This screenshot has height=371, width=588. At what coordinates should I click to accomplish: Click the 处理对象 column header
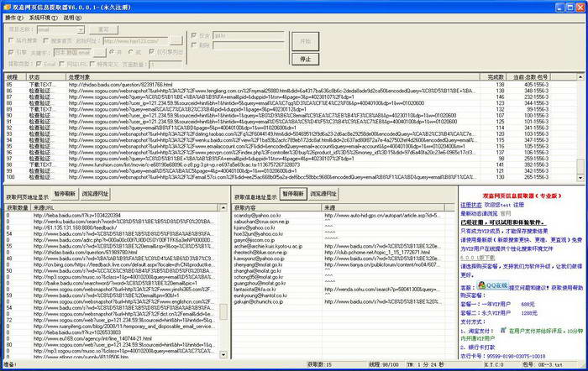(x=273, y=77)
